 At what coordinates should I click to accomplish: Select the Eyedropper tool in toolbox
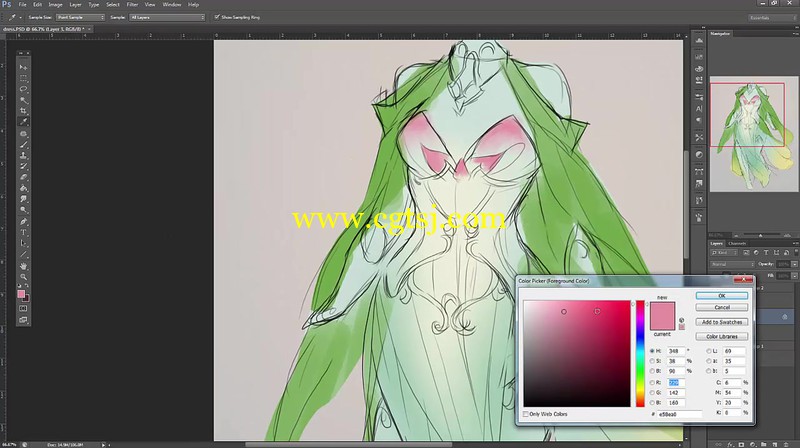coord(23,122)
